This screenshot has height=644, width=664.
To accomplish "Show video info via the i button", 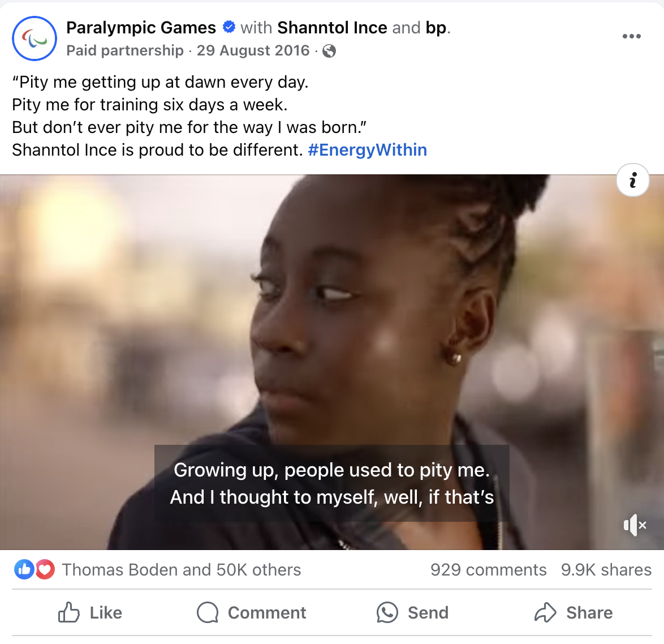I will point(633,180).
